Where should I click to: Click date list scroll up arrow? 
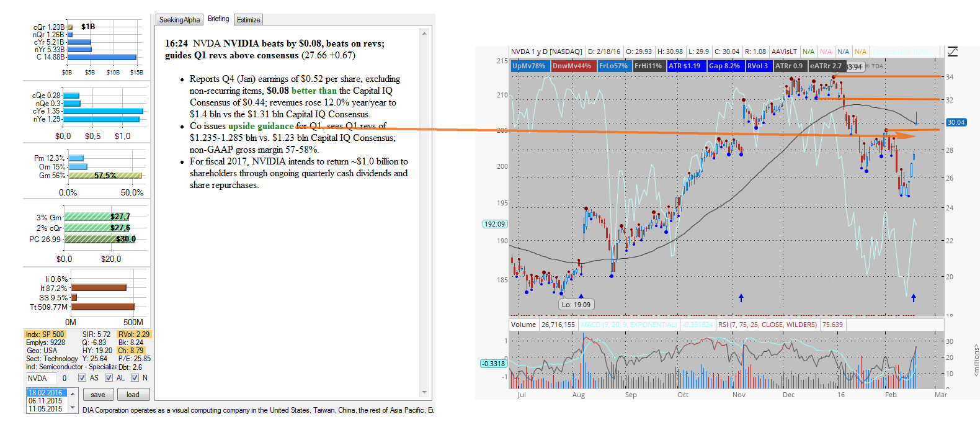[x=73, y=393]
